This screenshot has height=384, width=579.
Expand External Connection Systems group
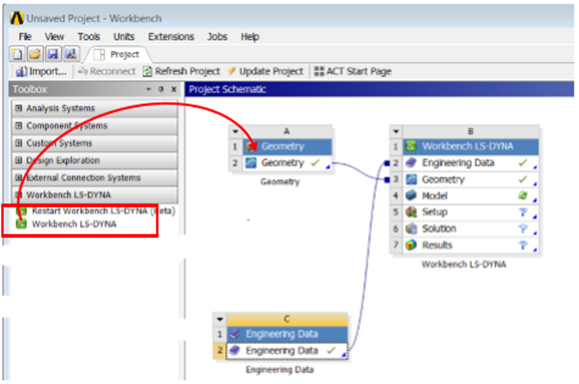tap(18, 178)
